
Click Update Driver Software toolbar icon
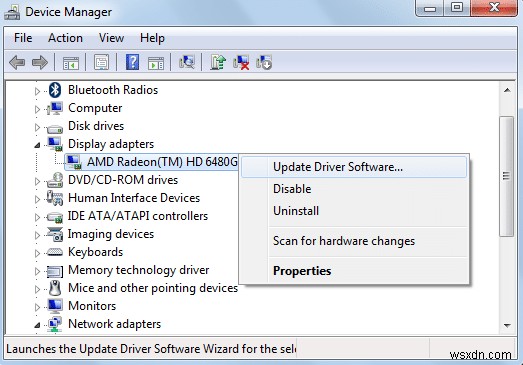pyautogui.click(x=218, y=62)
